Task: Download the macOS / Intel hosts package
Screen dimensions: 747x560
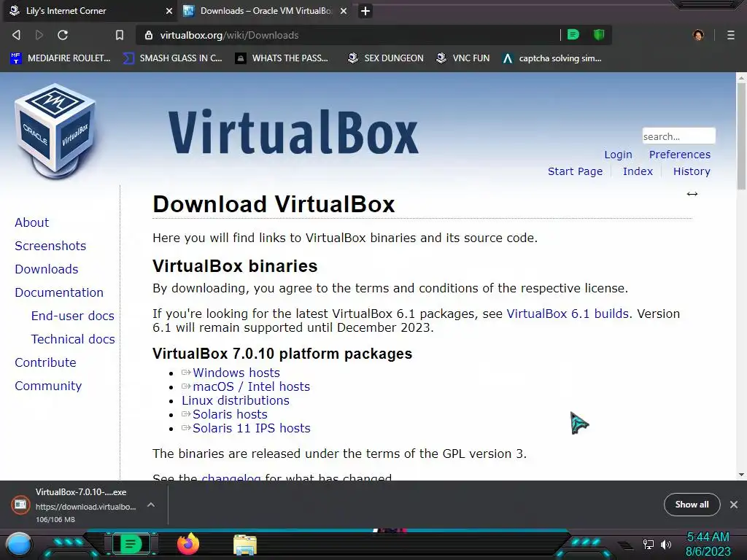Action: (x=251, y=386)
